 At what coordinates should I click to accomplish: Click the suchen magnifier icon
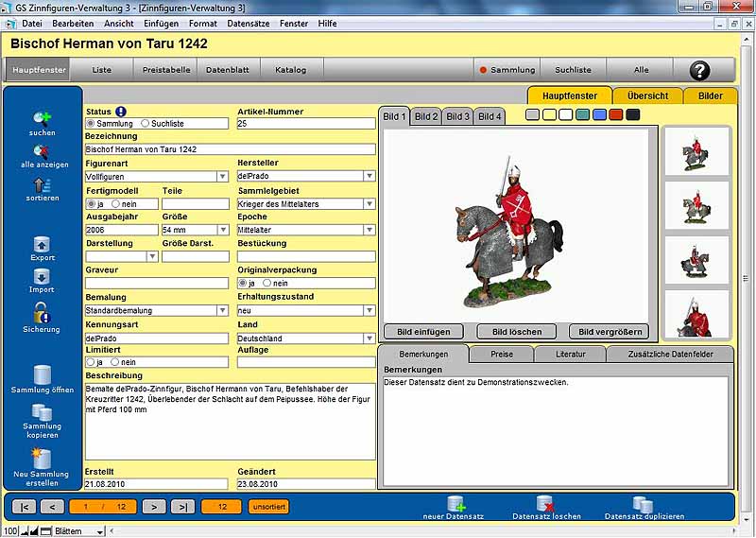[x=42, y=118]
